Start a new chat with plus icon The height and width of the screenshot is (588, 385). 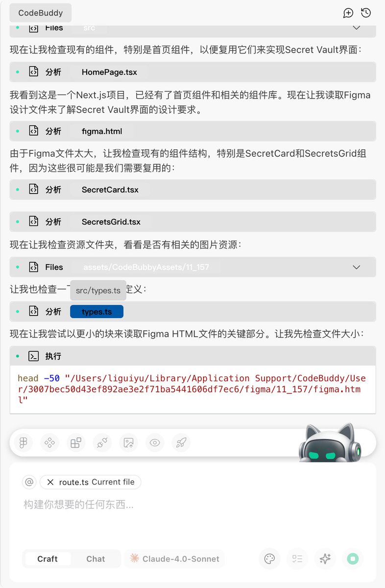(348, 13)
